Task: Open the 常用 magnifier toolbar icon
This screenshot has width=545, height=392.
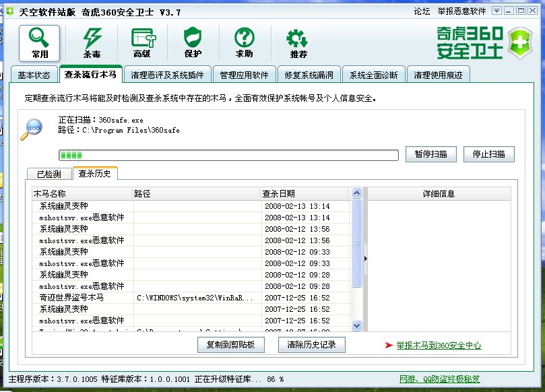Action: coord(39,43)
